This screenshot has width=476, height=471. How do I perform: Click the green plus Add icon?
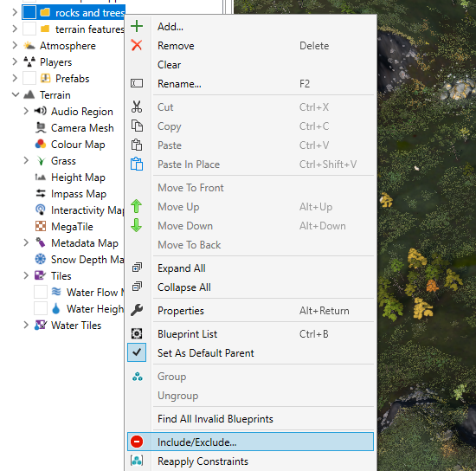137,26
